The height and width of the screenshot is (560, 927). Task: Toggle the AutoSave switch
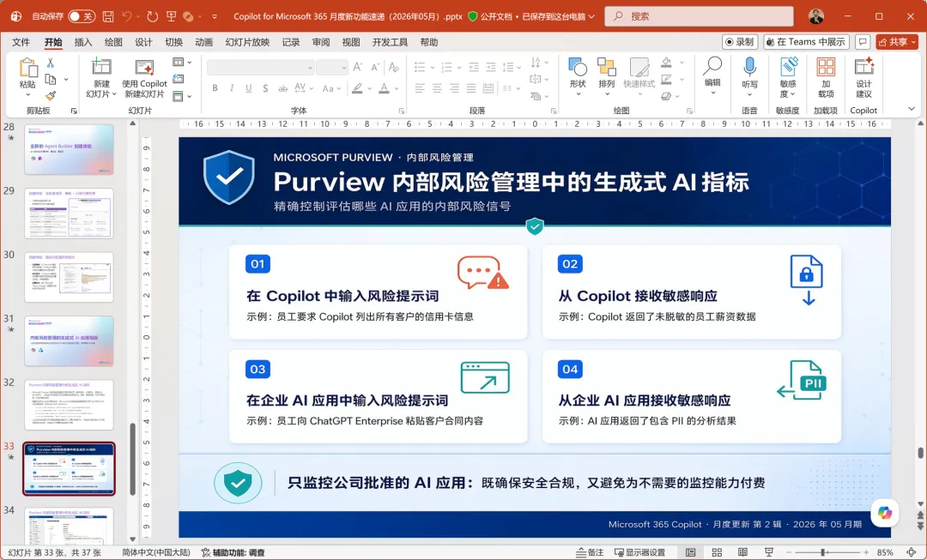81,16
